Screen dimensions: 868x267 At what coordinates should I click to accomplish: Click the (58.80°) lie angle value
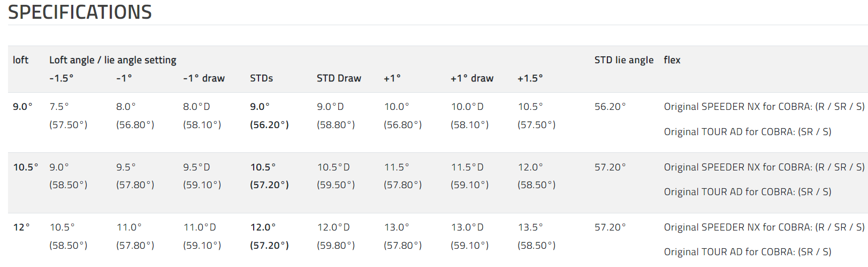click(x=336, y=125)
